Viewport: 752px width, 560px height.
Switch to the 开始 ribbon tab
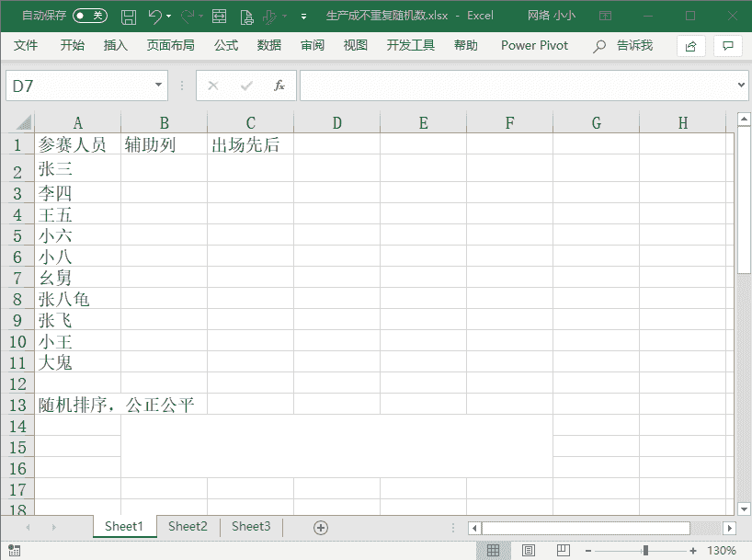tap(73, 46)
